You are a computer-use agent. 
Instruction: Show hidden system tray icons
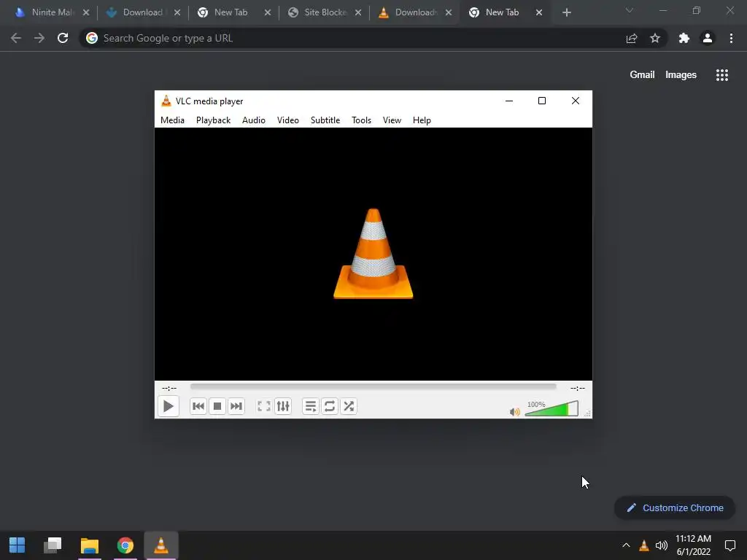pos(626,545)
